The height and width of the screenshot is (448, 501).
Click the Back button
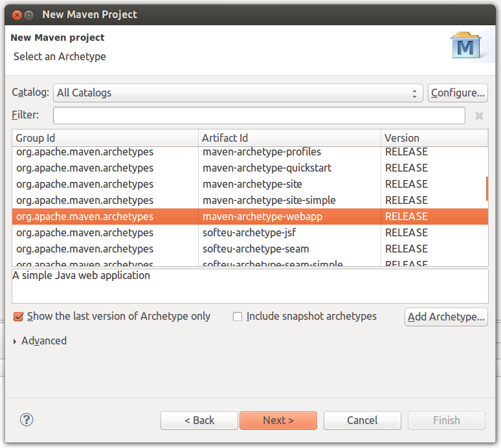[x=199, y=420]
